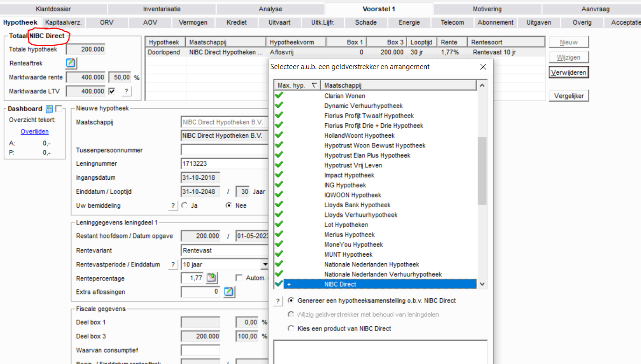Click the green checkmark for MUNT Hypotheek
The width and height of the screenshot is (641, 364).
[279, 254]
